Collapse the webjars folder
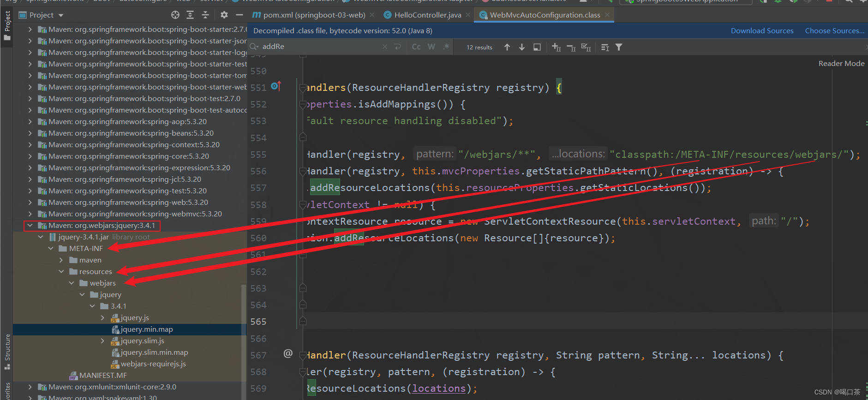The height and width of the screenshot is (400, 868). click(x=72, y=283)
